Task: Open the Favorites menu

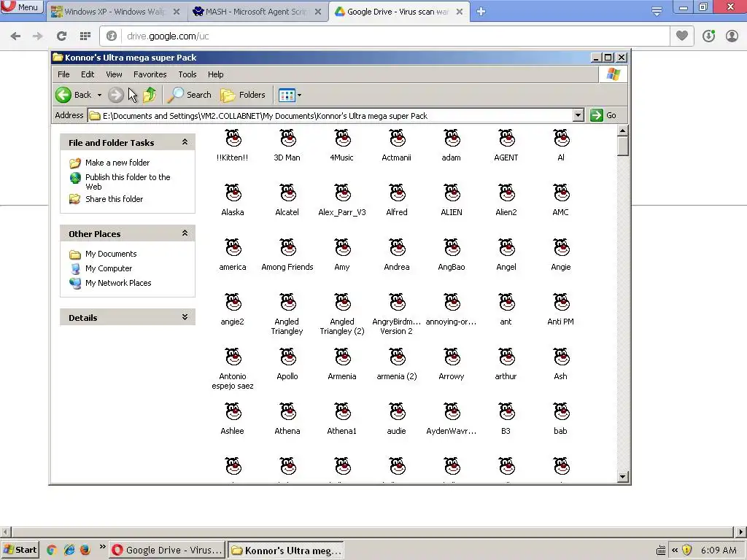Action: pos(150,74)
